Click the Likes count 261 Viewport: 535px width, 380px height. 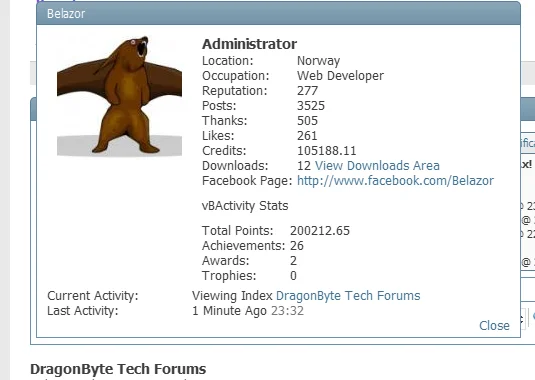pyautogui.click(x=307, y=136)
